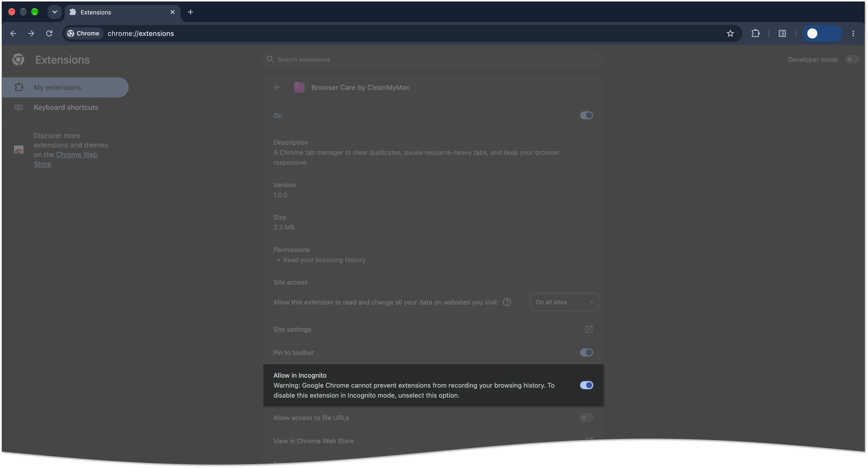Click the size value 2.3 MB
This screenshot has width=868, height=468.
tap(284, 227)
